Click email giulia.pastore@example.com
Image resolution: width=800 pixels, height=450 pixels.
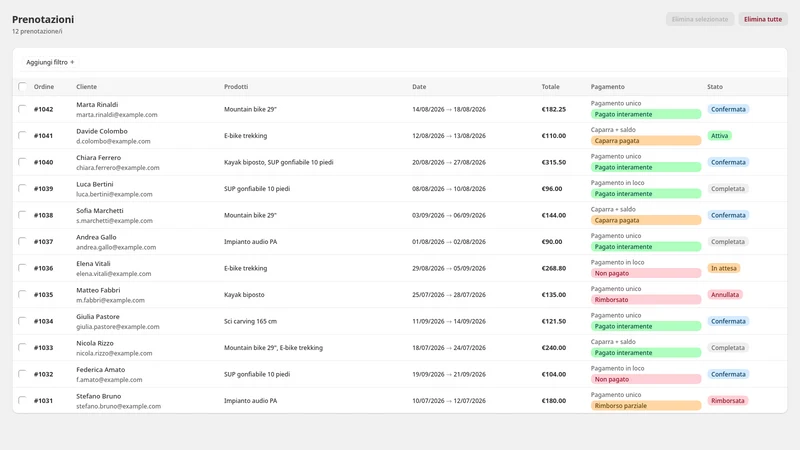(117, 327)
